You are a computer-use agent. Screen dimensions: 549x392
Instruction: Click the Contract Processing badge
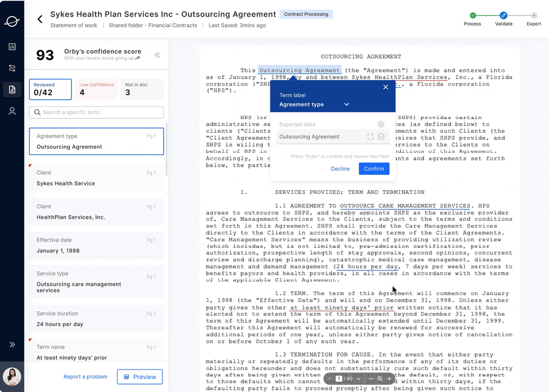306,14
